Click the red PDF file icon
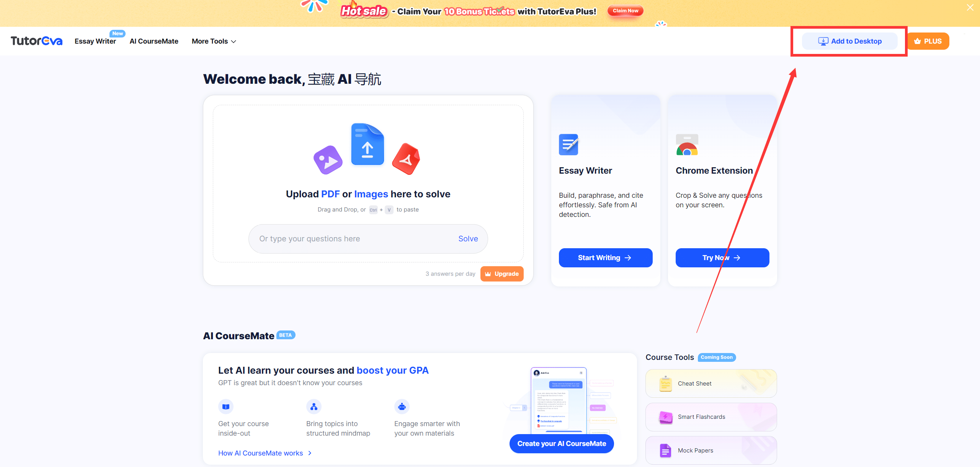The height and width of the screenshot is (467, 980). (x=406, y=159)
